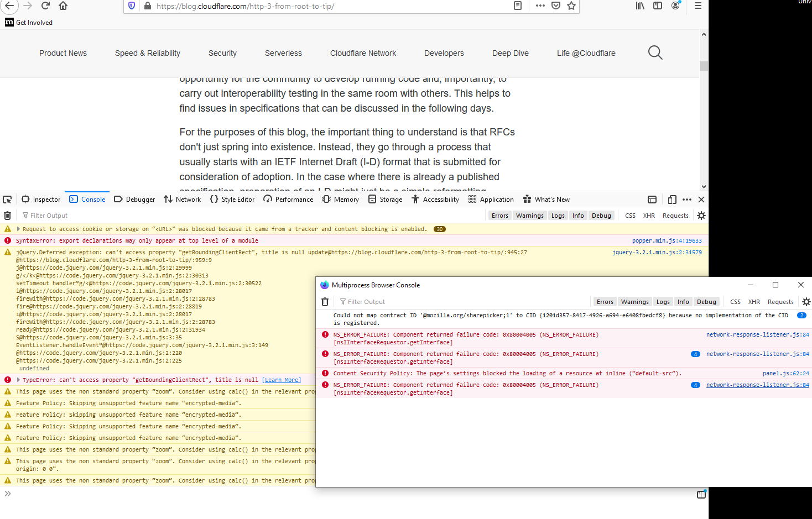The image size is (812, 519).
Task: Toggle Requests filter in the Web Console
Action: (x=675, y=216)
